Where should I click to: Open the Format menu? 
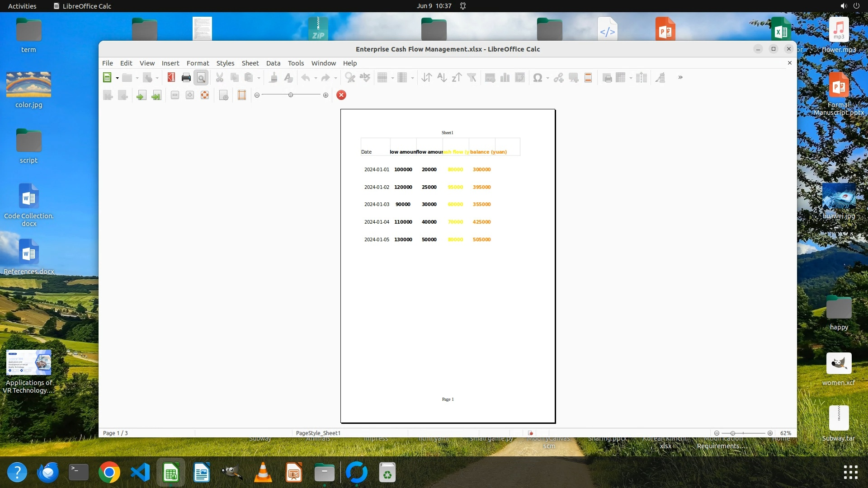(x=198, y=63)
